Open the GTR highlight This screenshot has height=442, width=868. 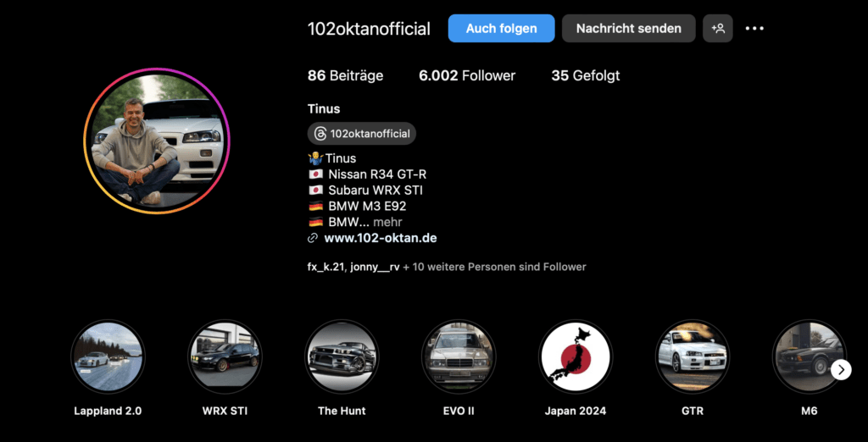692,356
